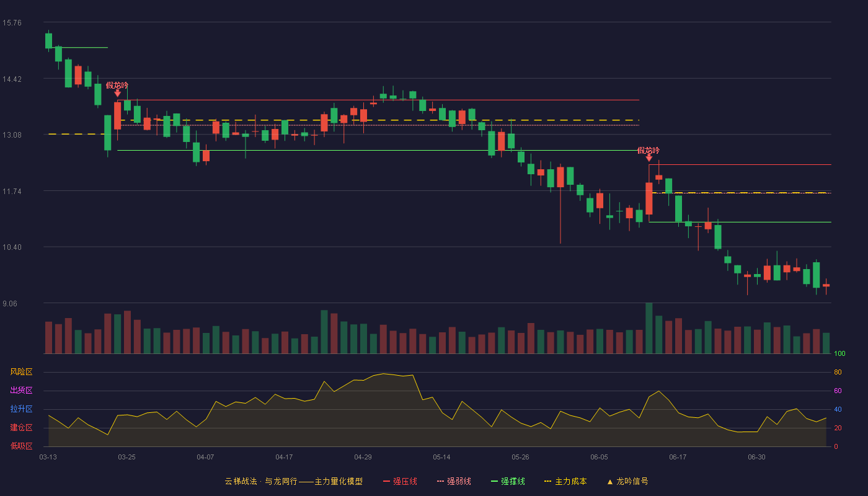Select the 风险区 zone label
This screenshot has height=496, width=868.
point(21,372)
